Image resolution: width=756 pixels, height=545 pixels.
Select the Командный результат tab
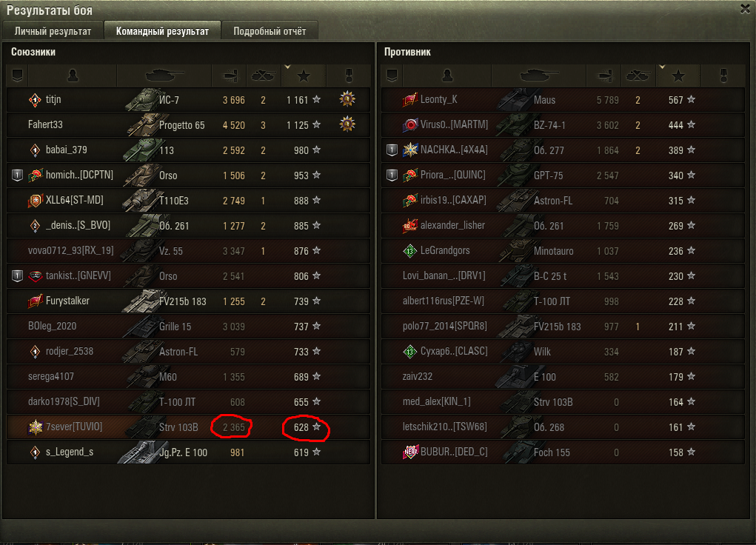tap(162, 31)
